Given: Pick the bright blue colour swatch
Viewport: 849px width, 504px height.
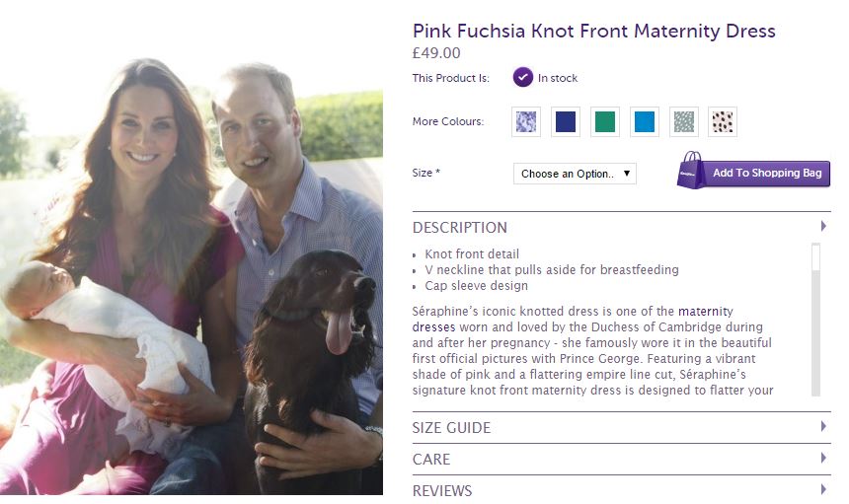Looking at the screenshot, I should point(644,122).
